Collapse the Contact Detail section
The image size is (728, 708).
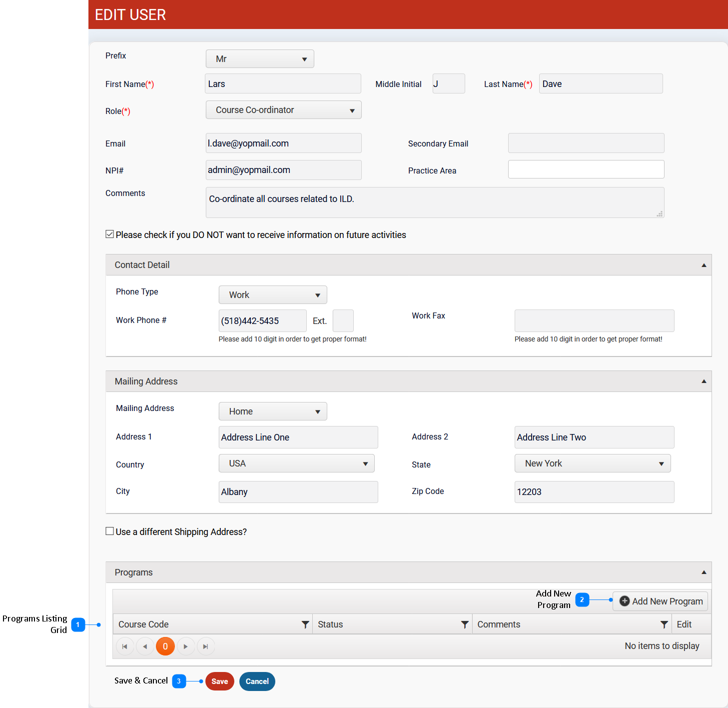(x=704, y=265)
